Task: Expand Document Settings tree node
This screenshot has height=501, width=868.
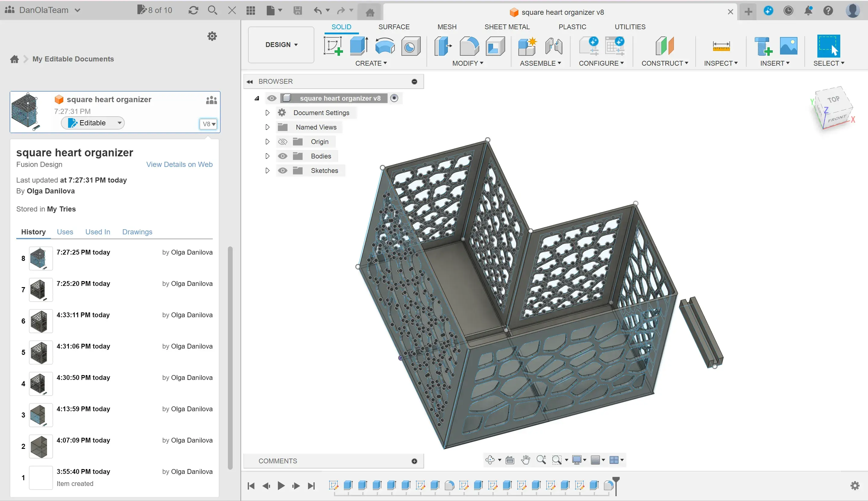Action: pos(267,113)
